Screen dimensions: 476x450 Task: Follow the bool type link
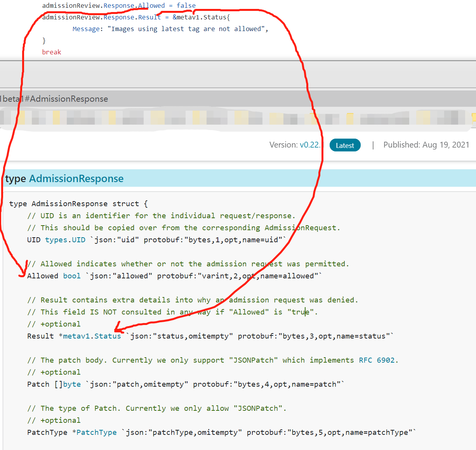(x=72, y=276)
